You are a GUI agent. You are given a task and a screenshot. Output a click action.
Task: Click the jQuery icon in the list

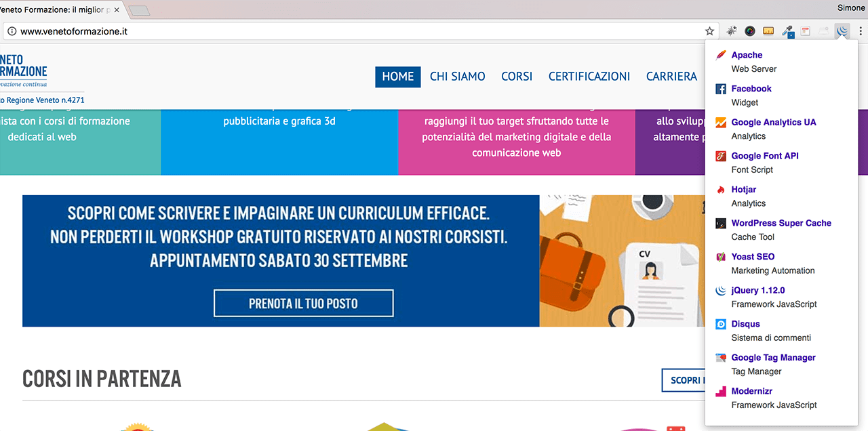pyautogui.click(x=721, y=291)
